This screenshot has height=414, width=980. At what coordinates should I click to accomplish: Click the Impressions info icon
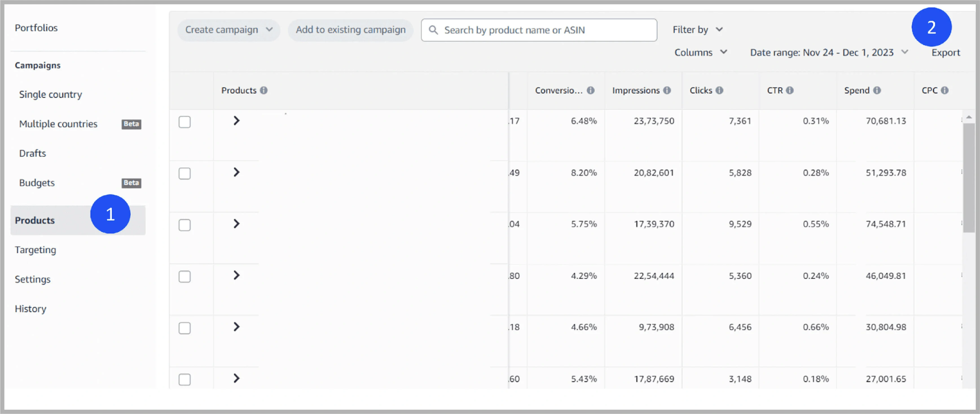[x=667, y=90]
